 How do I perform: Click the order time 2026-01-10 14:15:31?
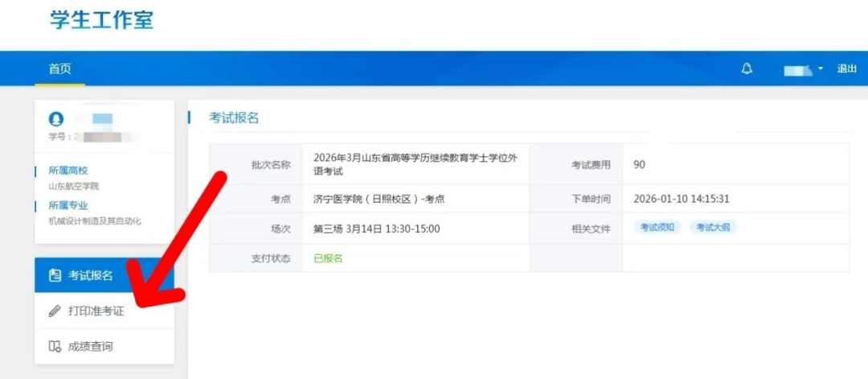681,200
